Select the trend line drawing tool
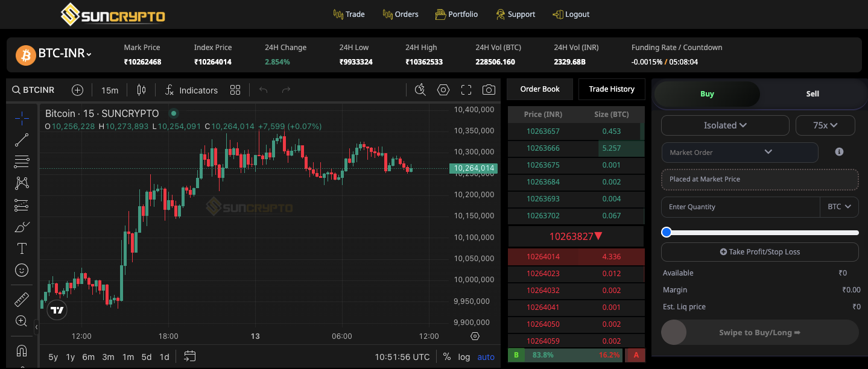Screen dimensions: 868x369 coord(22,140)
